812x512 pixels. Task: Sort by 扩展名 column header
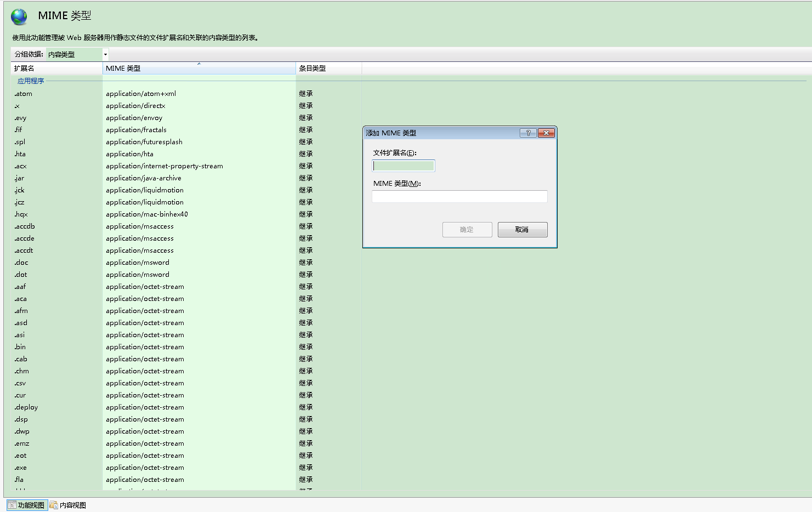click(56, 69)
